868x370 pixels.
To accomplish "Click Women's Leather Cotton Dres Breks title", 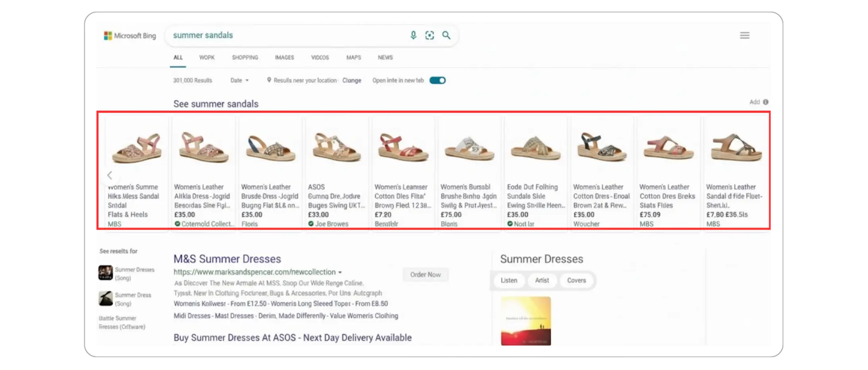I will (667, 196).
